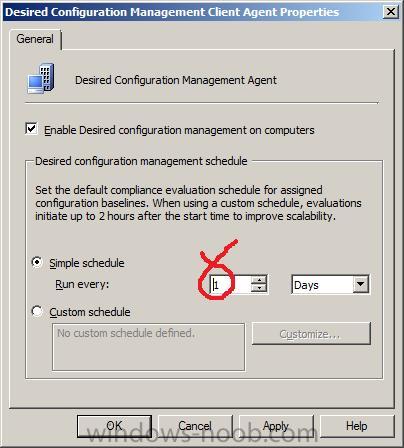Uncheck Enable Desired configuration management on computers

click(x=31, y=129)
